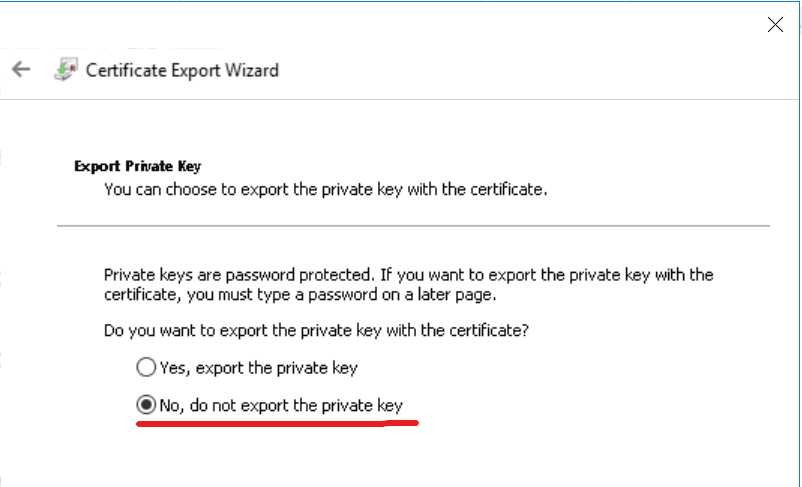802x487 pixels.
Task: Click the "You can choose to export" subtitle
Action: pyautogui.click(x=325, y=188)
